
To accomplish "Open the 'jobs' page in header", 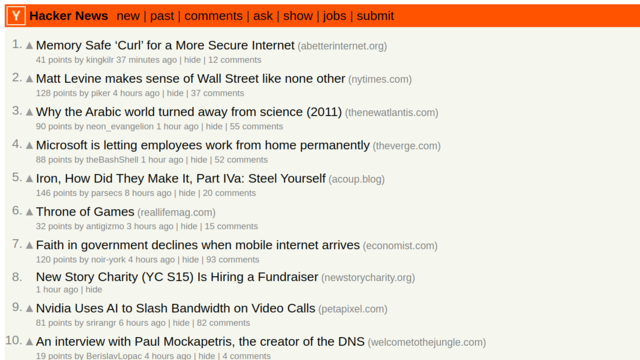I will click(335, 16).
